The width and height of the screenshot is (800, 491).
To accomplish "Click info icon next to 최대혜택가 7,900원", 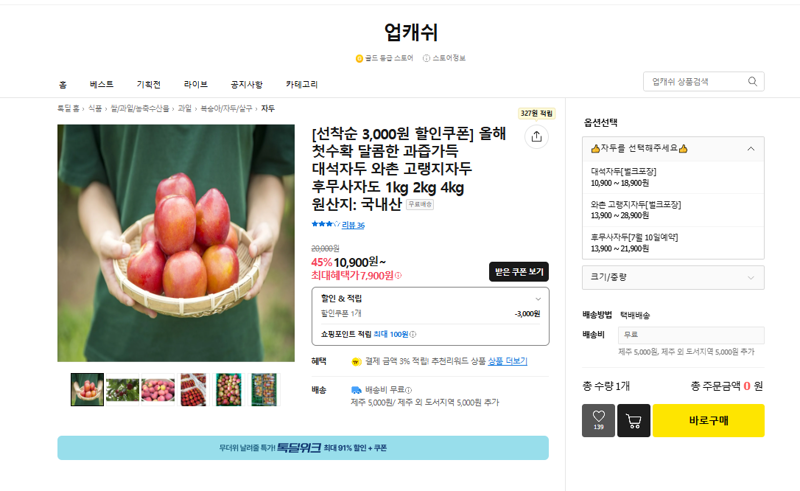I will click(398, 276).
